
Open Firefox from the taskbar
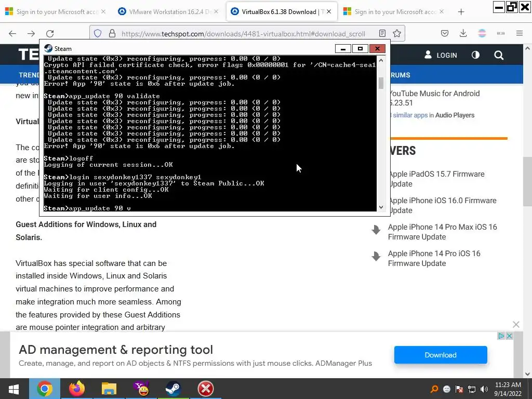click(77, 389)
